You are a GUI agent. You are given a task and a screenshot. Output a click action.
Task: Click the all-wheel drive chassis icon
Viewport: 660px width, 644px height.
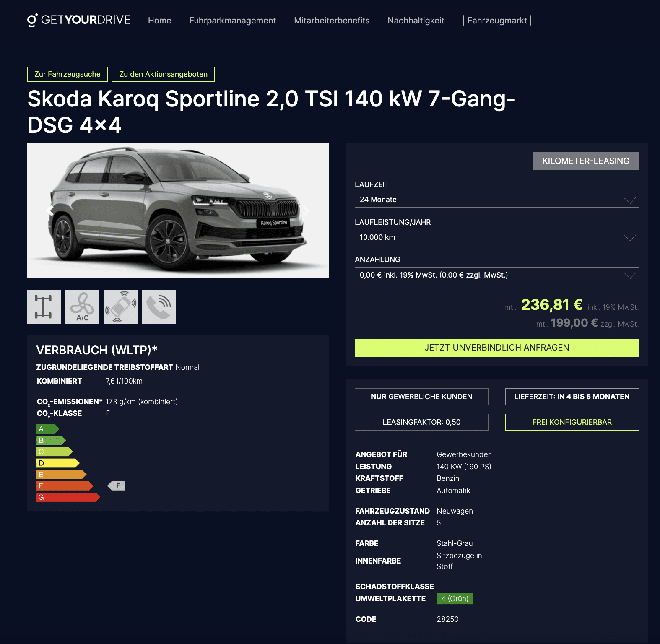[x=44, y=306]
